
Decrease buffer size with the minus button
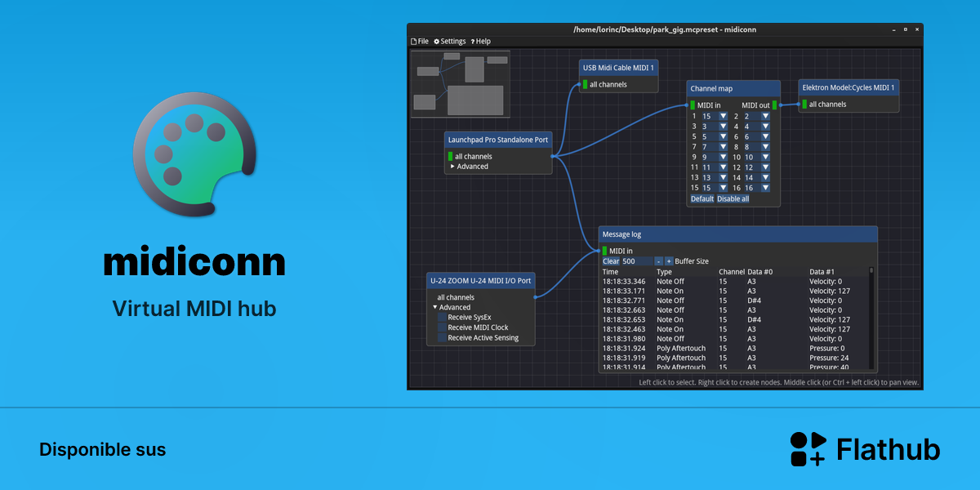point(658,261)
